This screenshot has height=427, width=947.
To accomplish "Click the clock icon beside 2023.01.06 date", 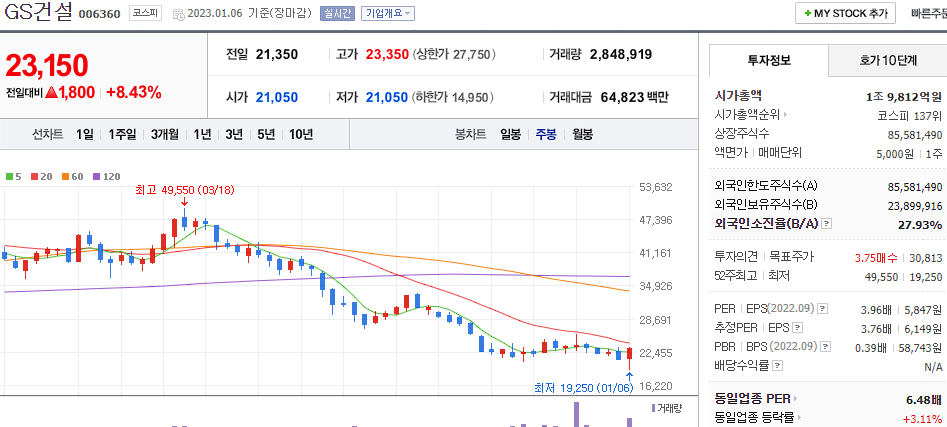I will pos(178,14).
